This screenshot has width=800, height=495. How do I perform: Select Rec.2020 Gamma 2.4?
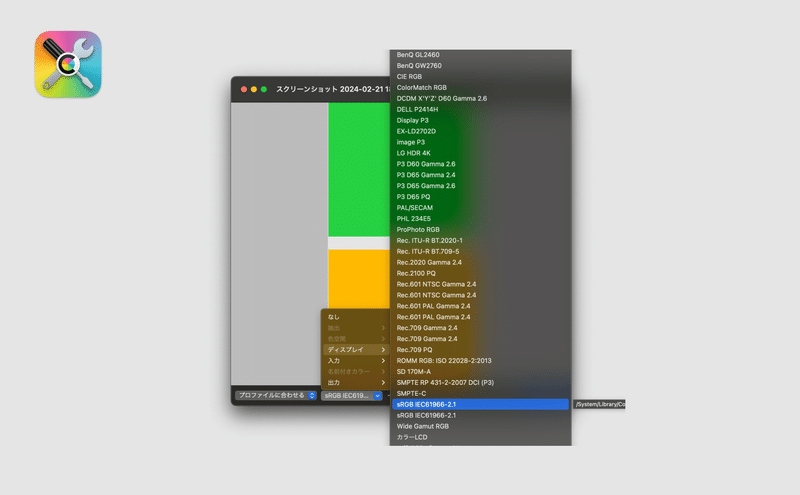coord(481,262)
